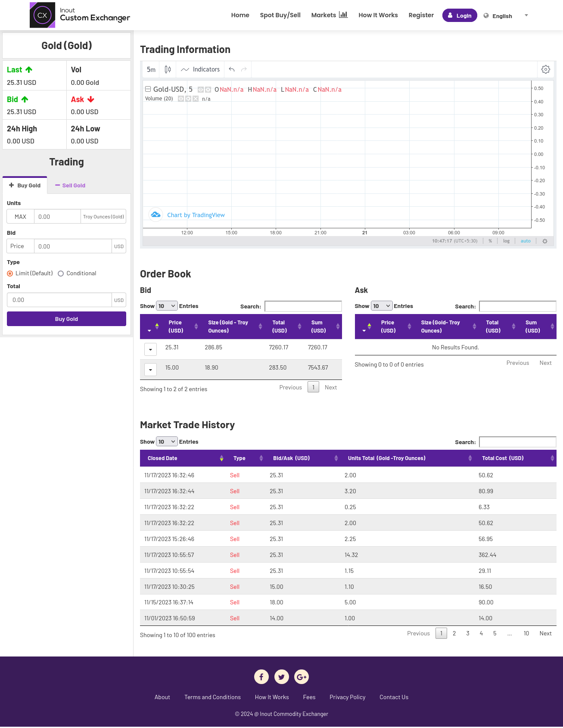Sort Bid table by Size column
Screen dimensions: 563x728
coord(233,327)
